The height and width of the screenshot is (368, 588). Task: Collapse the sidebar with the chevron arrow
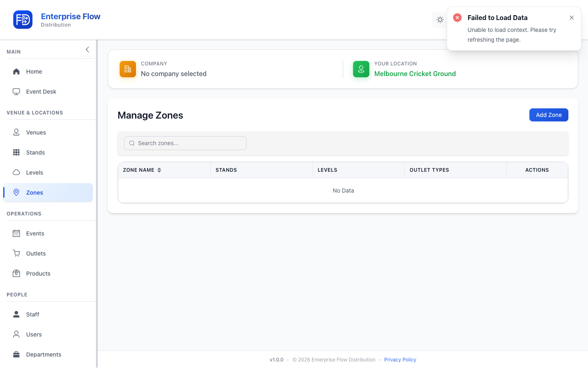pos(87,49)
